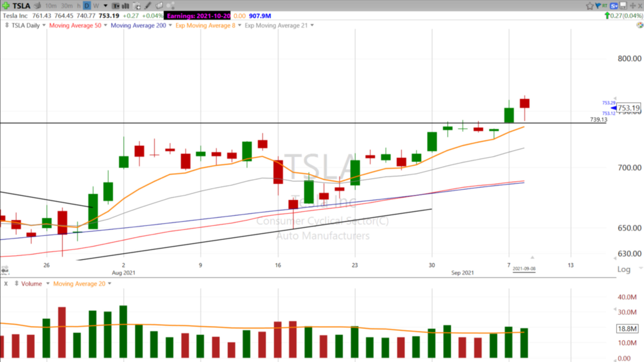Click the star favorite icon
Viewport: 644px width, 362px height.
[x=589, y=6]
